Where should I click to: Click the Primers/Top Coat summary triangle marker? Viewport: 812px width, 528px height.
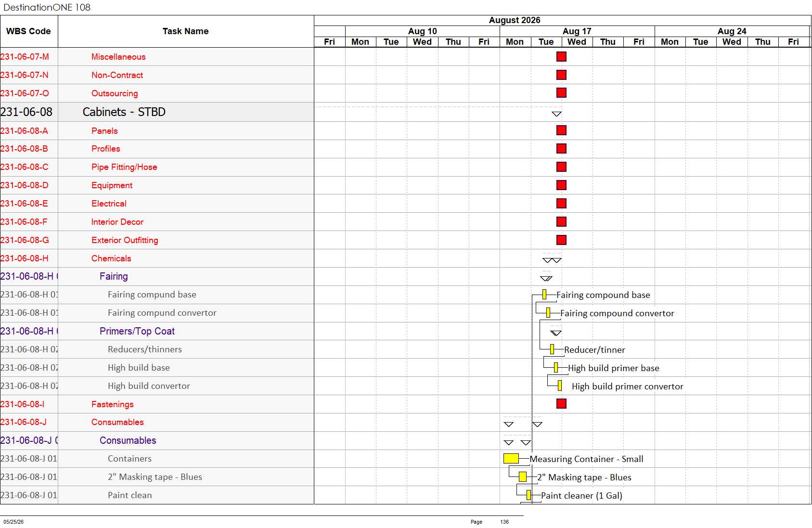tap(556, 333)
